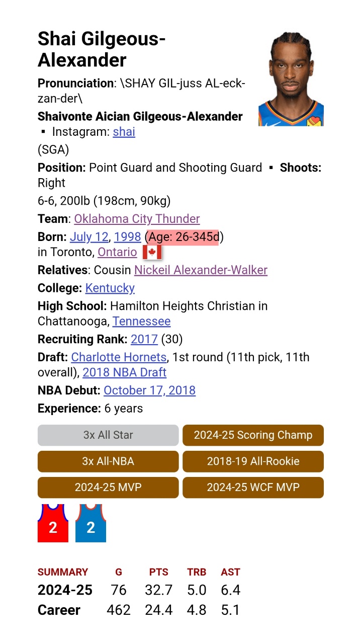This screenshot has height=644, width=361.
Task: Click the 2024-25 Scoring Champ badge
Action: [253, 435]
